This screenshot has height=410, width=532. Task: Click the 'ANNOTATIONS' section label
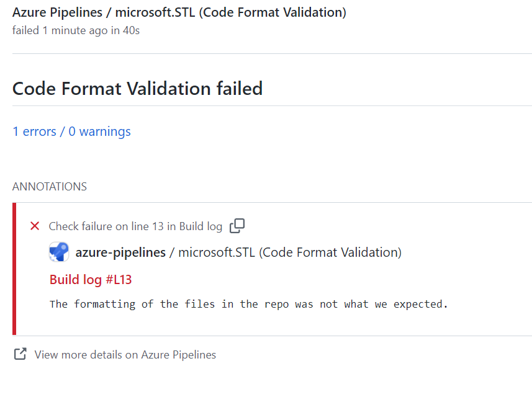coord(50,187)
